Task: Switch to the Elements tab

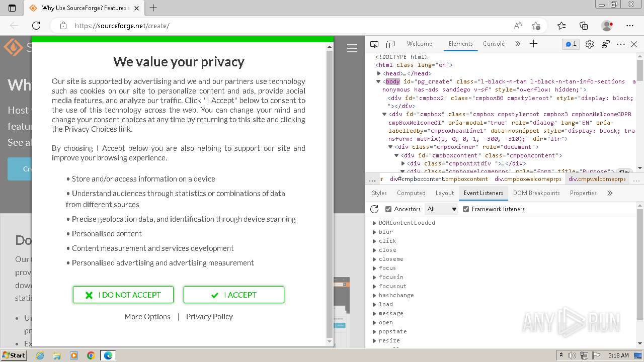Action: point(461,44)
